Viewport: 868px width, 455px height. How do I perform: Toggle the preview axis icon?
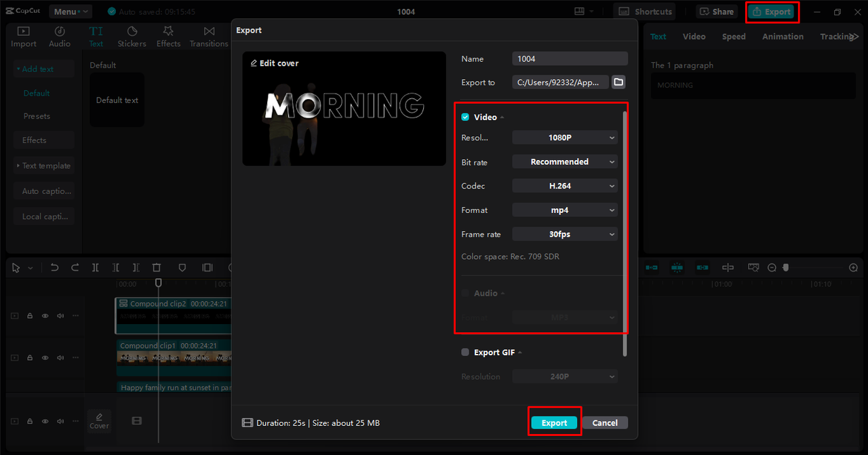point(728,268)
